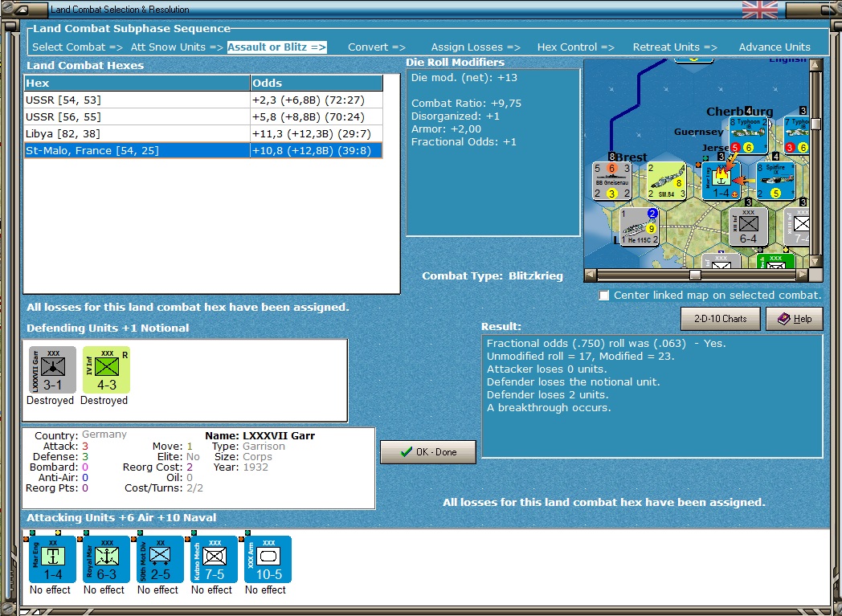This screenshot has width=842, height=616.
Task: Click the XXX Arm 10-5 armor unit
Action: pos(268,560)
